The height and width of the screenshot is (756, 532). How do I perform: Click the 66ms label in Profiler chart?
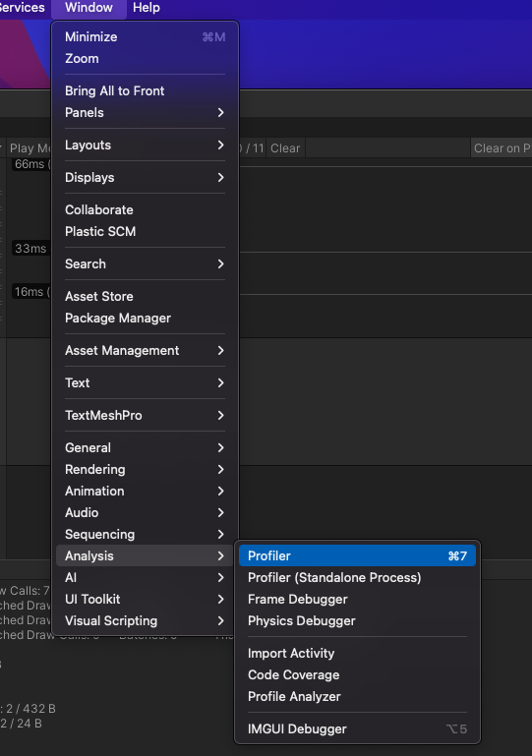coord(30,164)
